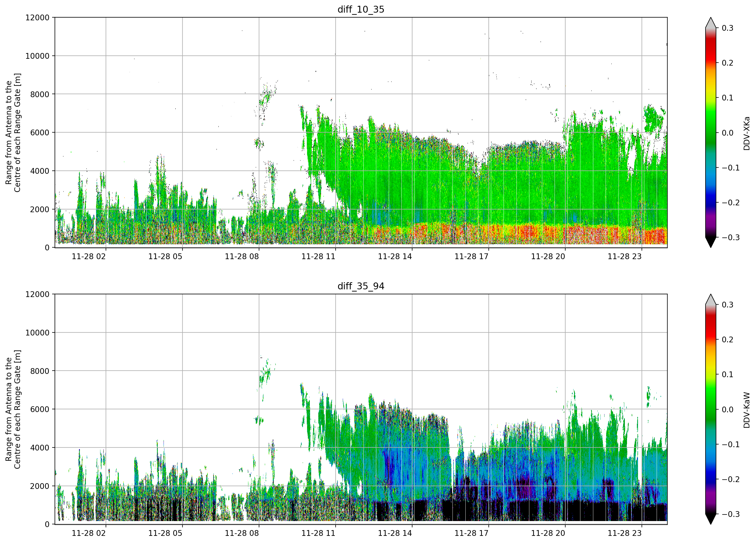
Task: Click the 11-28 23 tick label on bottom plot
Action: (625, 533)
